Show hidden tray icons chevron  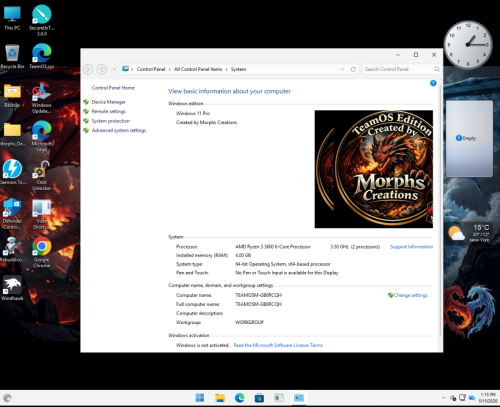(x=443, y=398)
